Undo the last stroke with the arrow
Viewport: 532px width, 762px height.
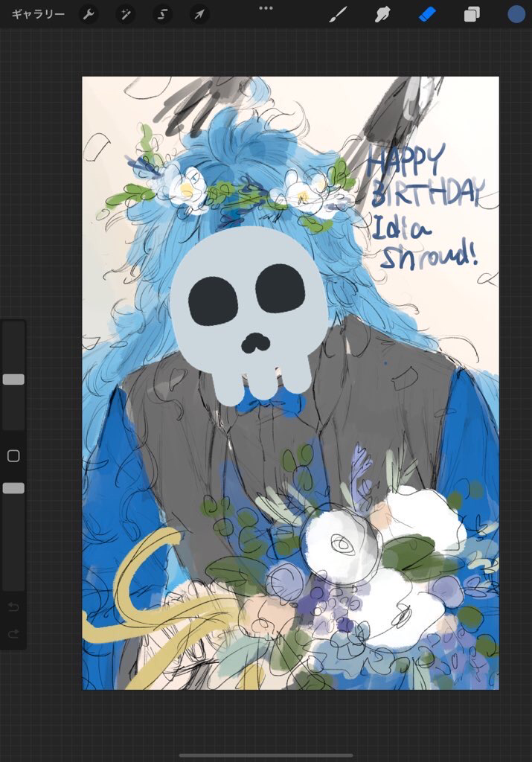pyautogui.click(x=13, y=607)
